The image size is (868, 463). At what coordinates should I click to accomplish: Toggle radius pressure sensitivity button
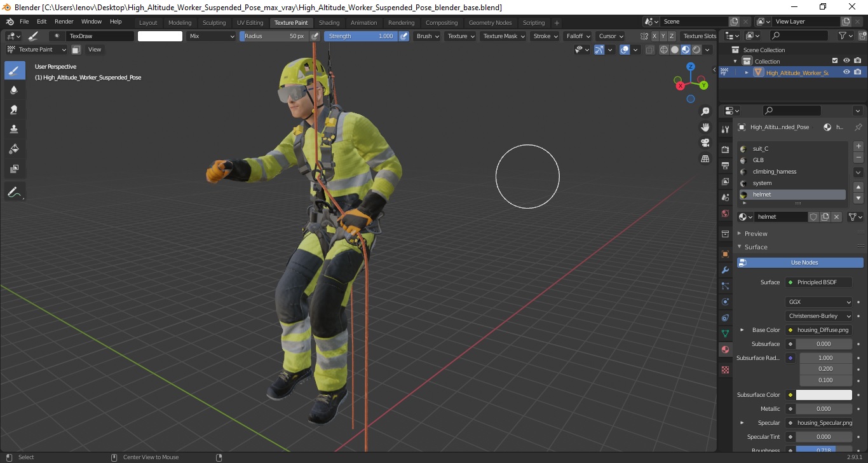click(315, 36)
